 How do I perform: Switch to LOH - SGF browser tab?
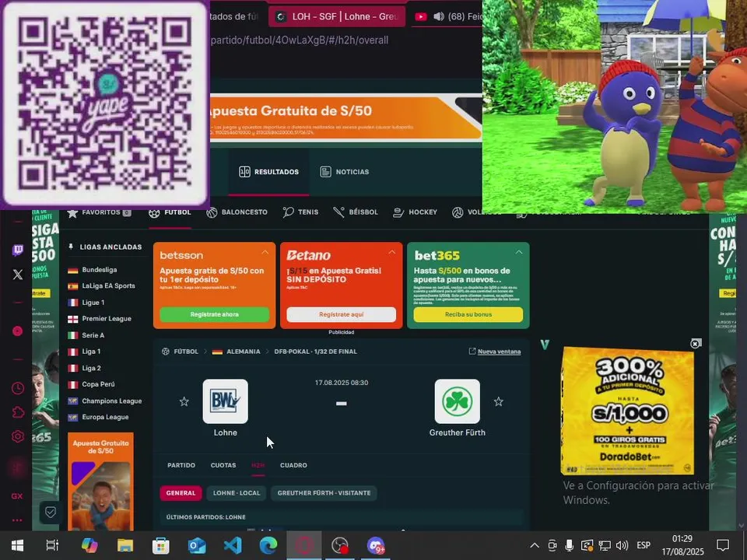[x=337, y=16]
